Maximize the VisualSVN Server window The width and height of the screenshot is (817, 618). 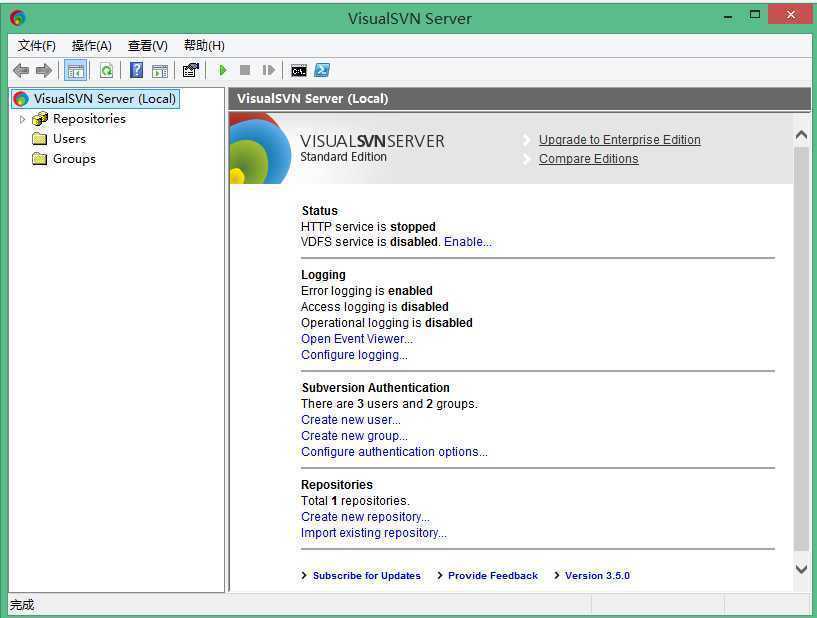[x=755, y=15]
